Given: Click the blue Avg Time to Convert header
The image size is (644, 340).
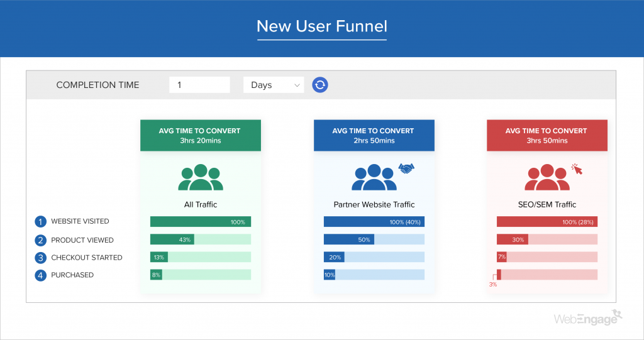Looking at the screenshot, I should pos(374,135).
